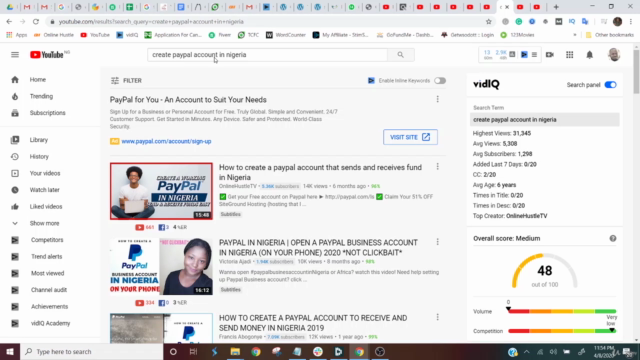
Task: Open OnlineHustleTV channel link
Action: click(238, 186)
